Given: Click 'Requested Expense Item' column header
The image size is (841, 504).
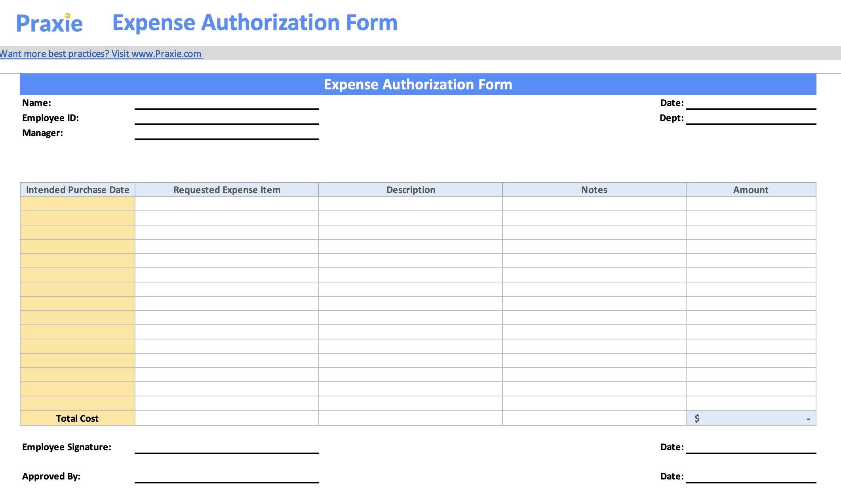Looking at the screenshot, I should (227, 189).
